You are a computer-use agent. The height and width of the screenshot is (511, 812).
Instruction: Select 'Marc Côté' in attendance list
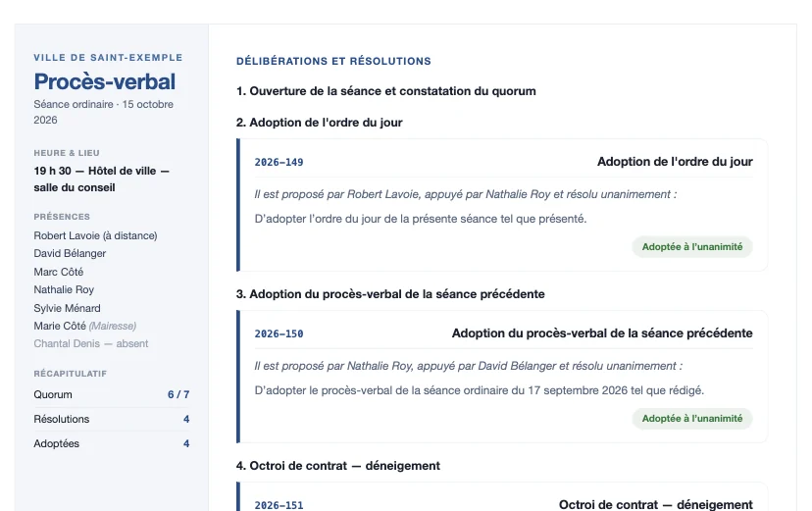point(59,272)
